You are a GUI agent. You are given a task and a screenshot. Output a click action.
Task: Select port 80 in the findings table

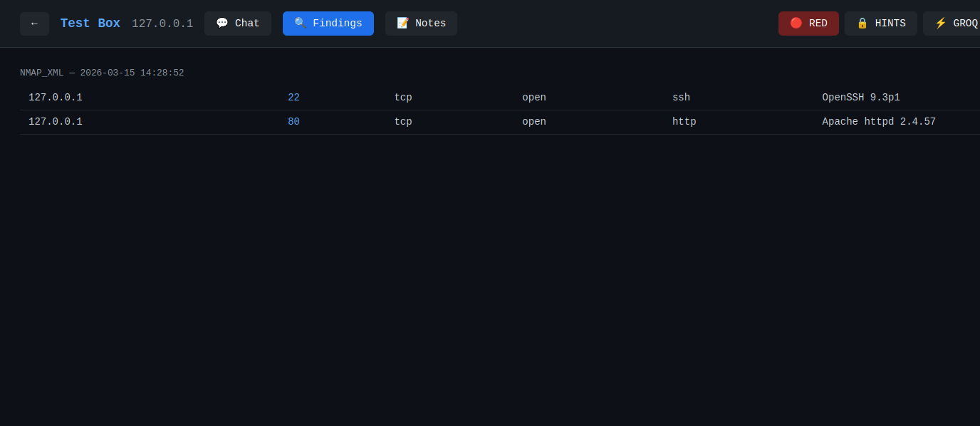[x=293, y=122]
